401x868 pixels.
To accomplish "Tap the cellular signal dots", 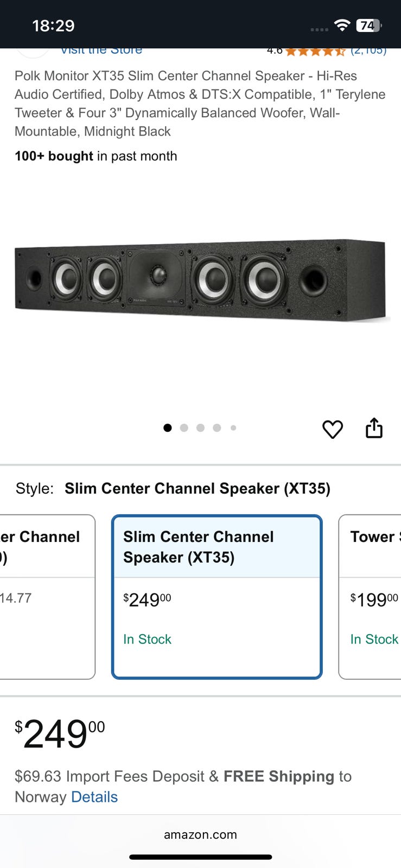I will tap(319, 29).
